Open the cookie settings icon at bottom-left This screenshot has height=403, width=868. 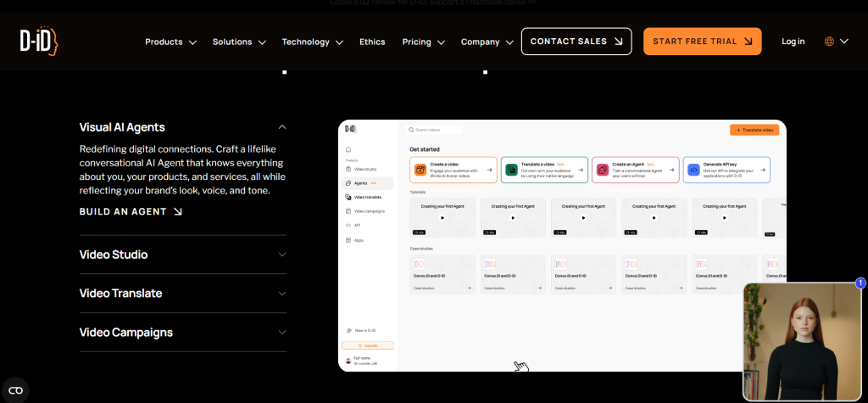tap(15, 389)
